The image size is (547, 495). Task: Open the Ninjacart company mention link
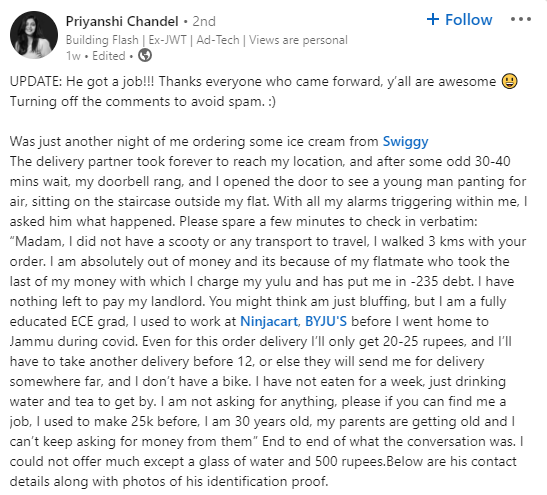[x=269, y=321]
